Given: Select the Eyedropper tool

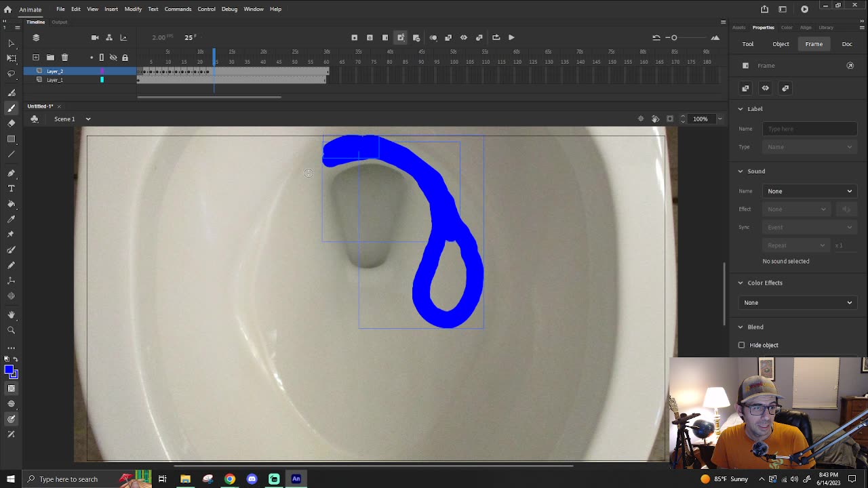Looking at the screenshot, I should click(x=11, y=219).
